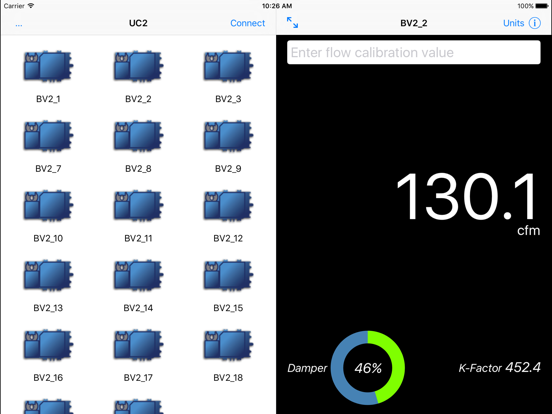This screenshot has height=414, width=552.
Task: Select the BV2_2 controller icon
Action: point(138,66)
